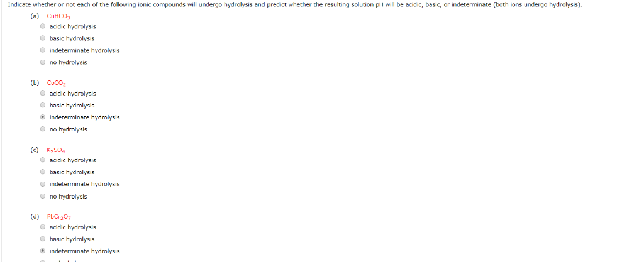Select indeterminate hydrolysis for K2SO4
Image resolution: width=644 pixels, height=262 pixels.
43,184
